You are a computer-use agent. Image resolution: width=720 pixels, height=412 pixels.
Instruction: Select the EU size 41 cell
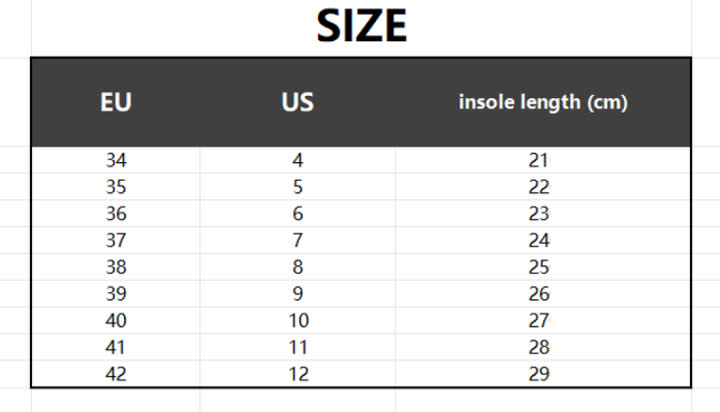click(x=116, y=347)
